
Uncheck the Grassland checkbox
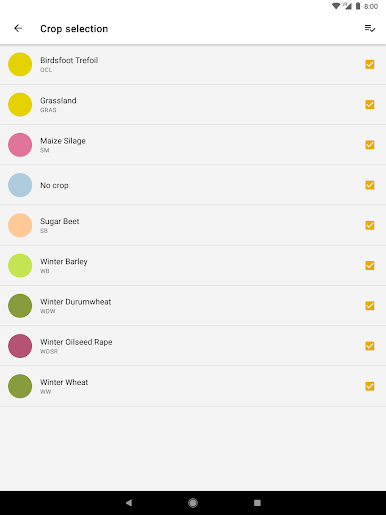(x=370, y=105)
